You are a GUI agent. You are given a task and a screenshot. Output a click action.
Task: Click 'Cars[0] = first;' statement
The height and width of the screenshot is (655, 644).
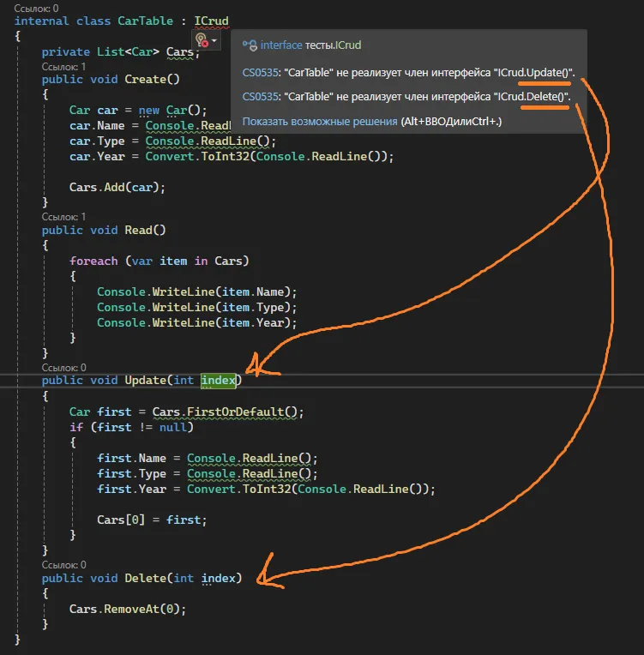[x=152, y=520]
